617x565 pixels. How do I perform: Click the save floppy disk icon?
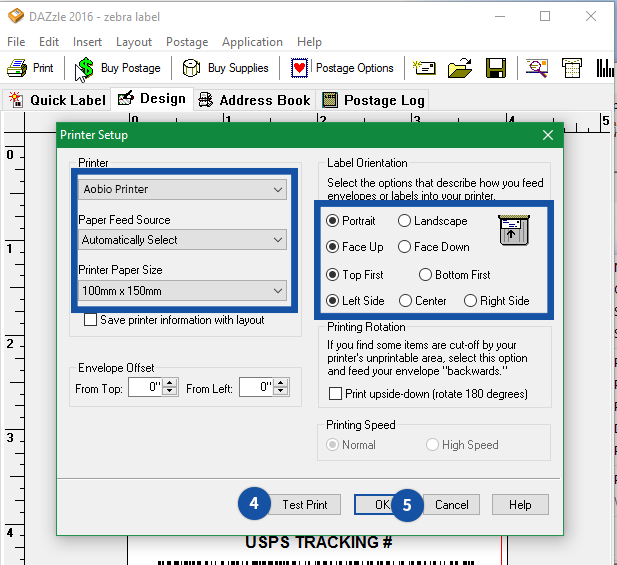click(496, 68)
